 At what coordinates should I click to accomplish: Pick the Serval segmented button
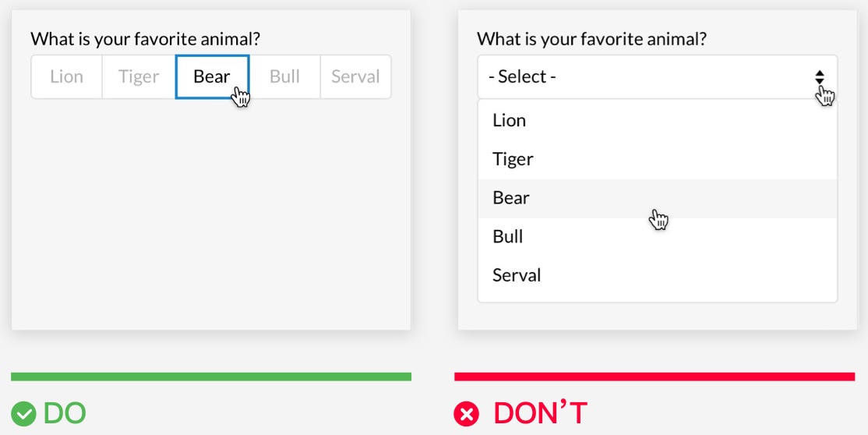pos(355,76)
